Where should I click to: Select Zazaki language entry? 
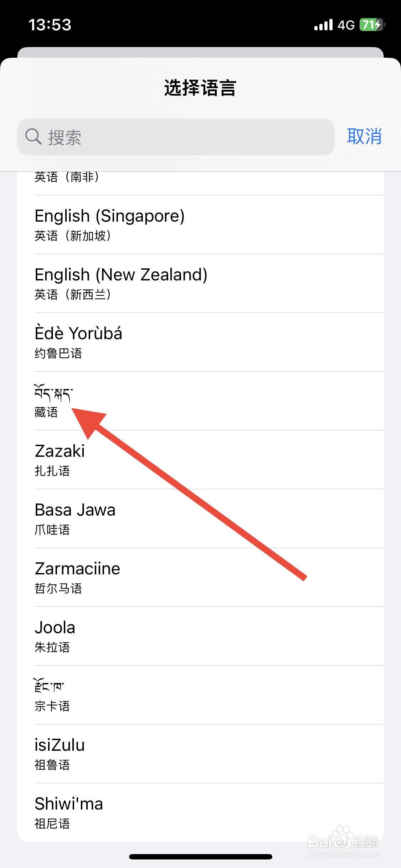click(x=200, y=460)
